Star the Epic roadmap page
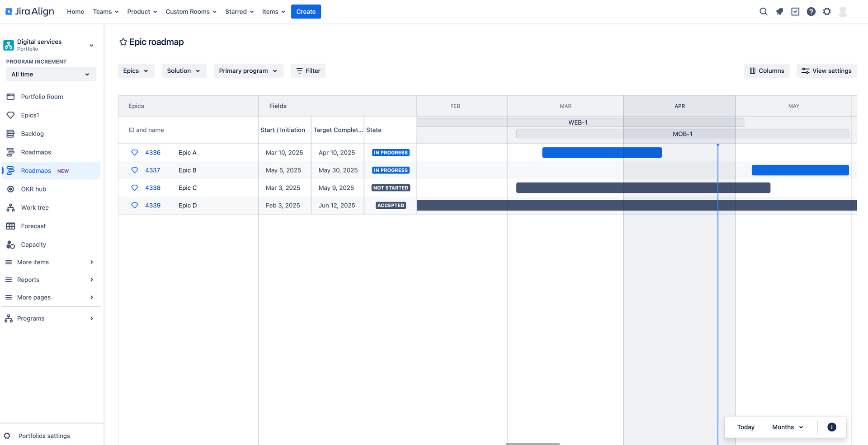The image size is (868, 445). point(123,42)
